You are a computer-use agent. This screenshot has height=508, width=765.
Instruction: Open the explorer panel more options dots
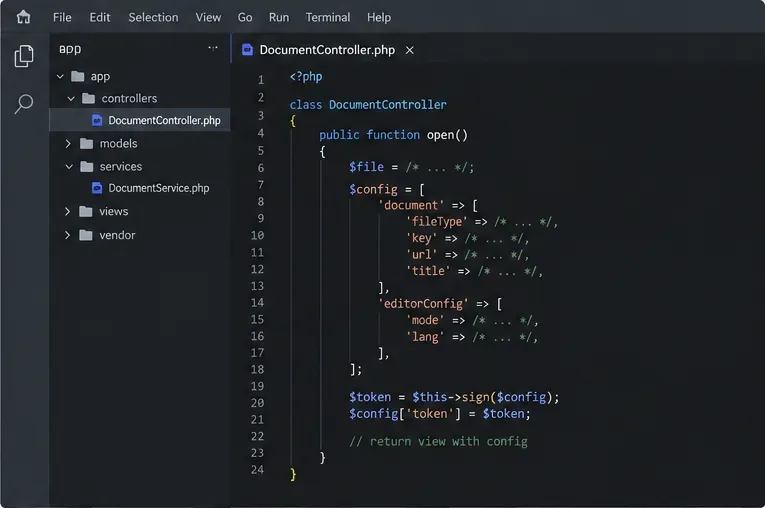[213, 48]
